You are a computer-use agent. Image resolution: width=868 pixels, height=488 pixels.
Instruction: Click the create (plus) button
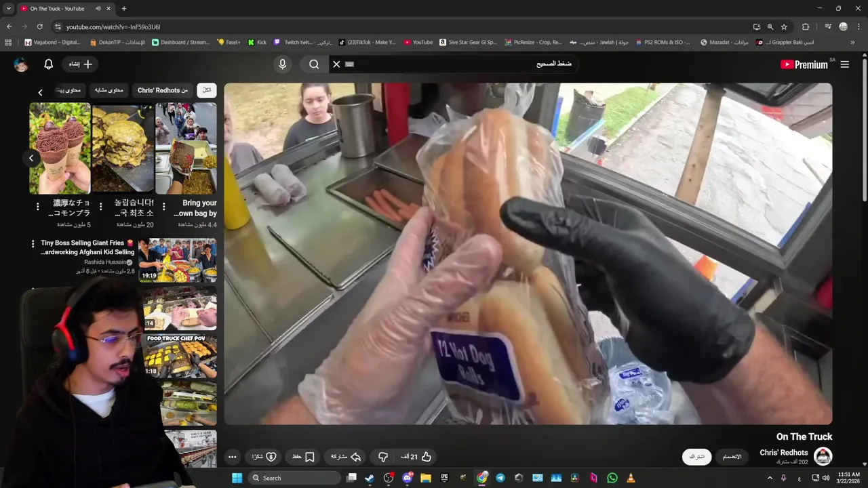81,64
